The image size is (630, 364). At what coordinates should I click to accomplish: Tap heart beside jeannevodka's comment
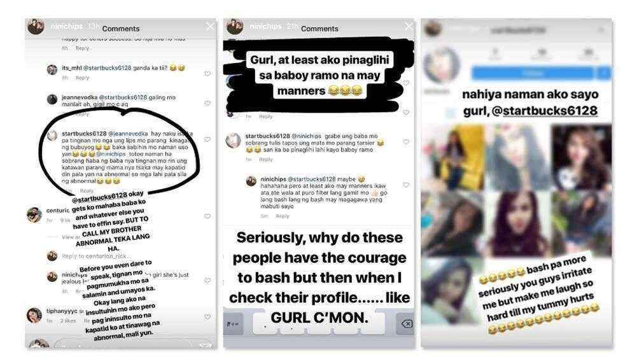207,103
